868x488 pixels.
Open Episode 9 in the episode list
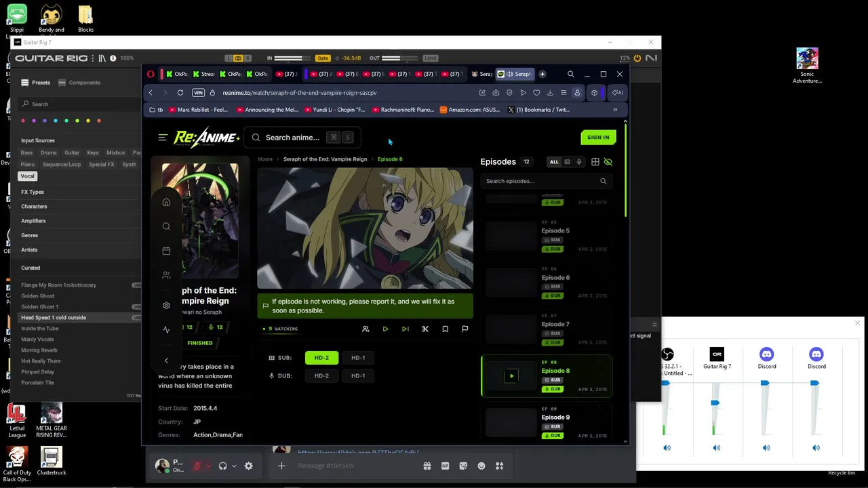(x=546, y=422)
